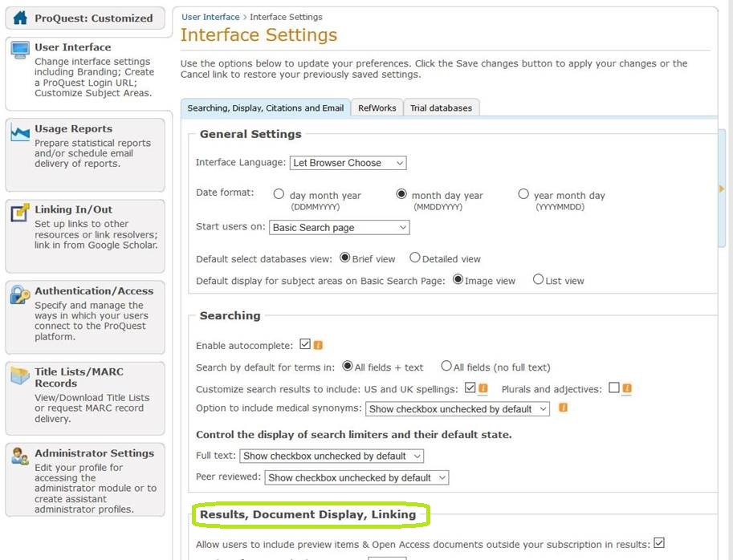Click the search limiters control heading text

354,434
